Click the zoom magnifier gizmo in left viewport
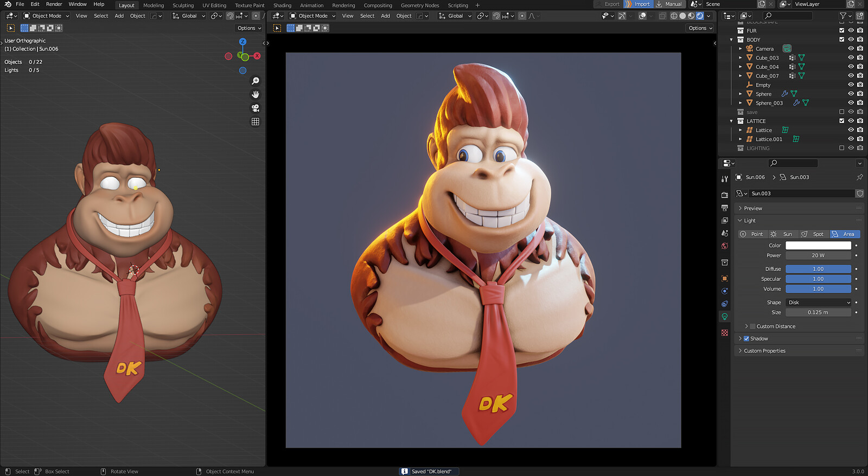Screen dimensions: 868x476 coord(256,81)
